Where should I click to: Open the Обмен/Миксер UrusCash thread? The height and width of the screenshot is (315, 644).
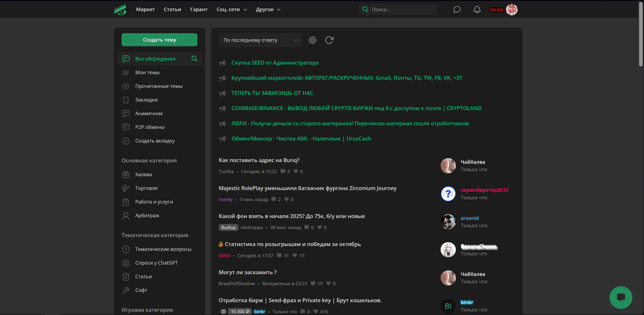pos(301,139)
